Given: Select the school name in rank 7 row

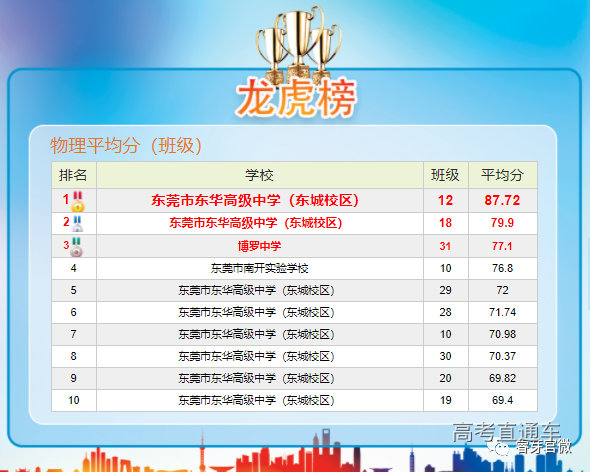Looking at the screenshot, I should 256,334.
